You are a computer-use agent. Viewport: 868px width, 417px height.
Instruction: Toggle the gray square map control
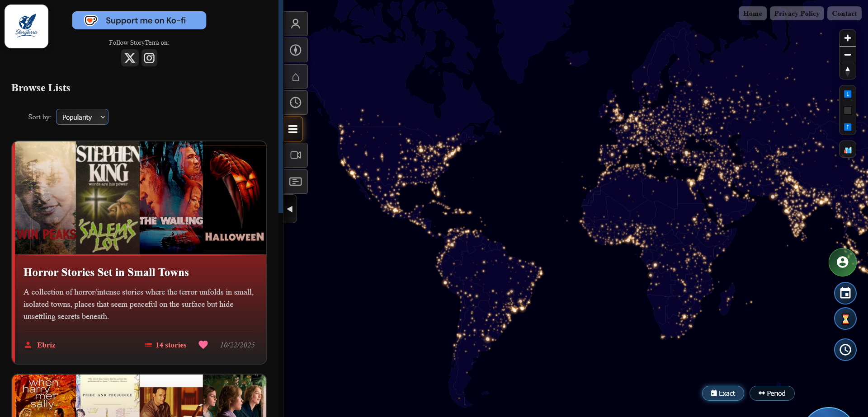coord(848,110)
